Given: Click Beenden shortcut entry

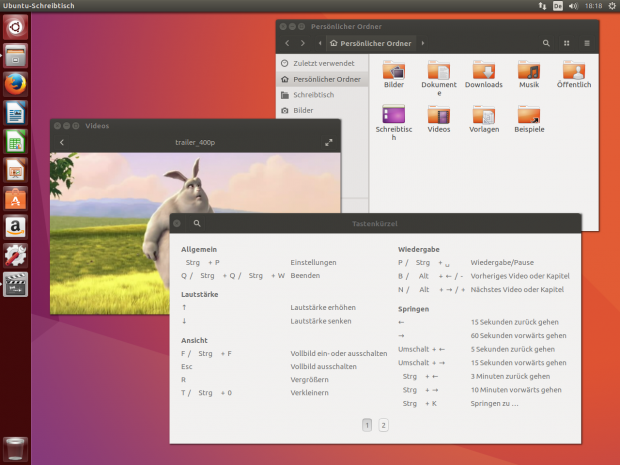Looking at the screenshot, I should click(x=305, y=276).
